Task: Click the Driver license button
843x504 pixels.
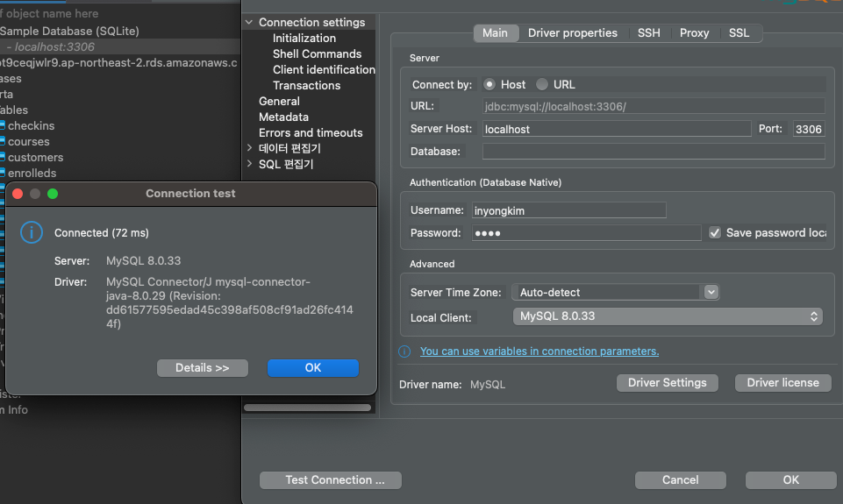Action: pos(783,383)
